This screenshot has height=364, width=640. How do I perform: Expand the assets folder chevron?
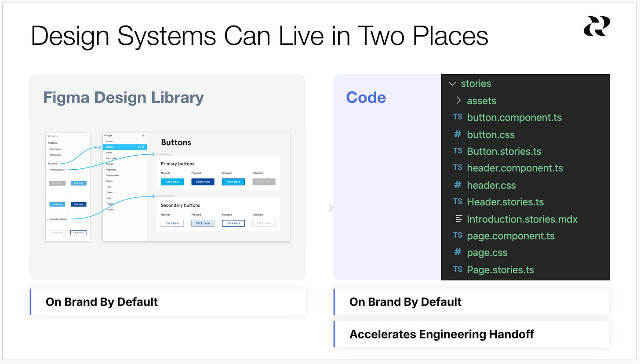pos(458,100)
